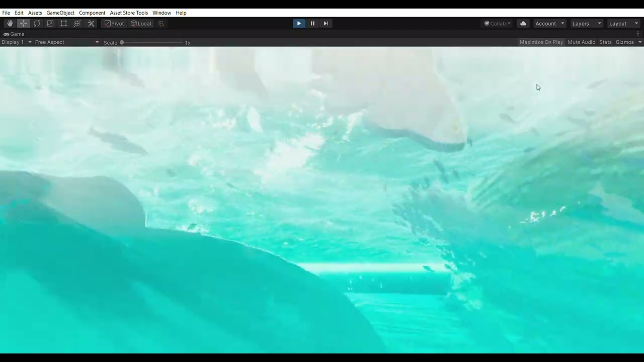Viewport: 644px width, 362px height.
Task: Open the Layout dropdown
Action: pos(623,24)
